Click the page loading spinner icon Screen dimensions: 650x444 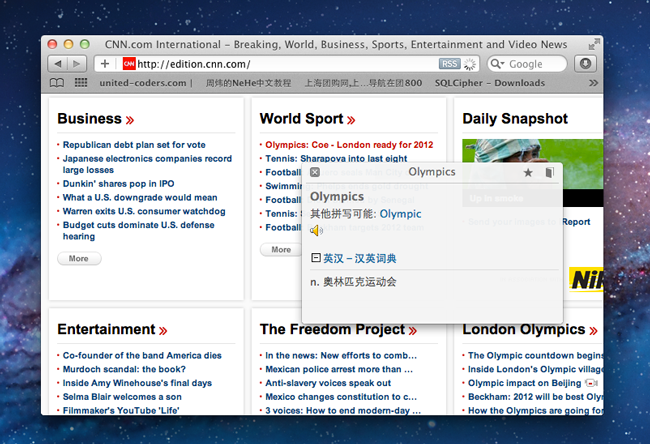pyautogui.click(x=469, y=64)
